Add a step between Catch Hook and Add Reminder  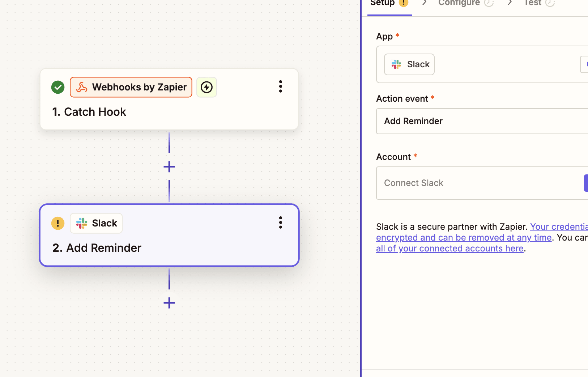tap(169, 166)
